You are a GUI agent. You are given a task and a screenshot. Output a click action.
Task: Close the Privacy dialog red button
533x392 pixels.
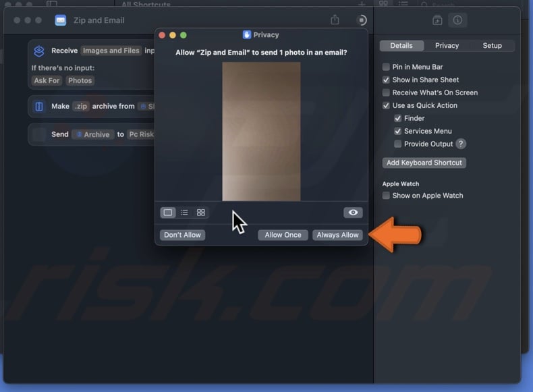[x=162, y=35]
